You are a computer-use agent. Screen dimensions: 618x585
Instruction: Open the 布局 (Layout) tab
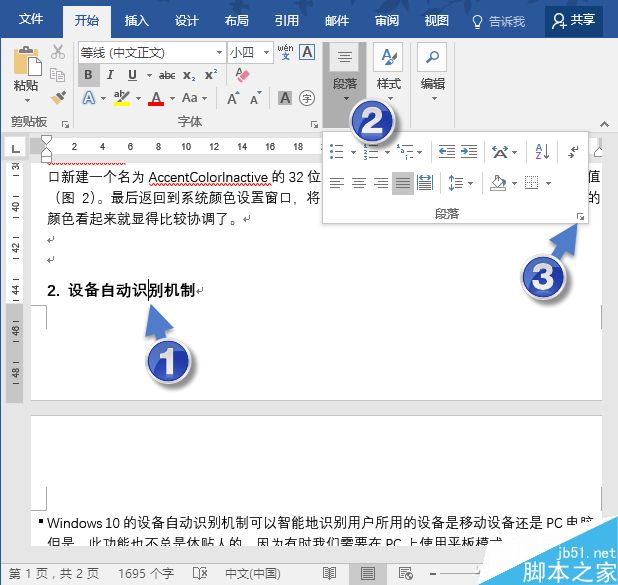(236, 20)
